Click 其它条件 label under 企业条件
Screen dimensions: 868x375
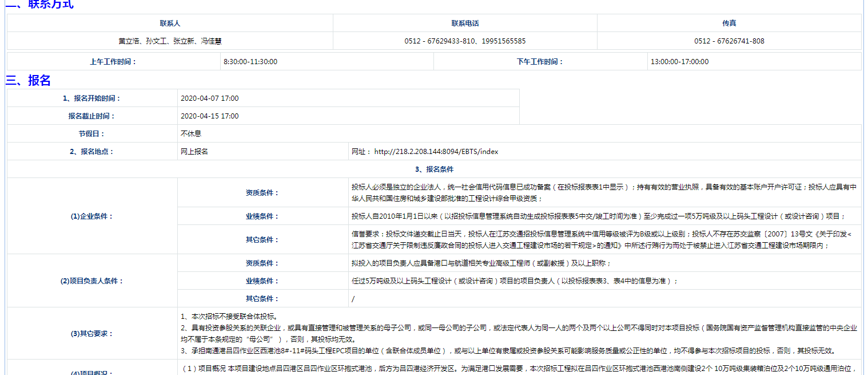[x=262, y=240]
